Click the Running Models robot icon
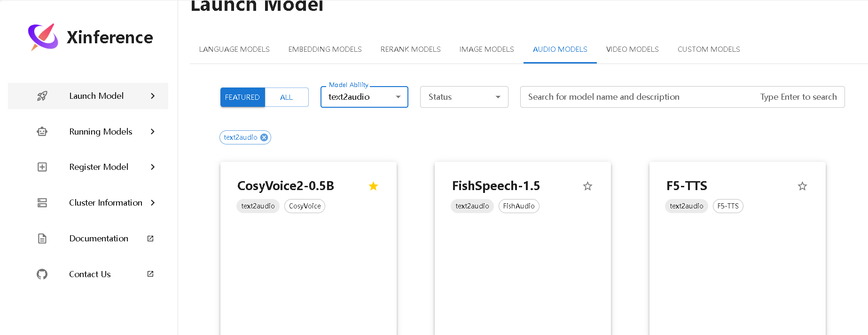Image resolution: width=868 pixels, height=335 pixels. 42,132
